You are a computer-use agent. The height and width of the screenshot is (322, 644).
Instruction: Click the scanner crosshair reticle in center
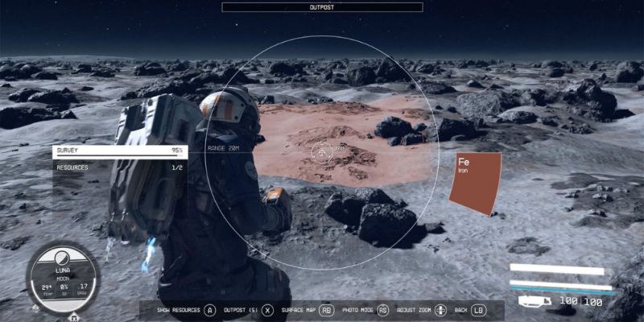tap(321, 152)
